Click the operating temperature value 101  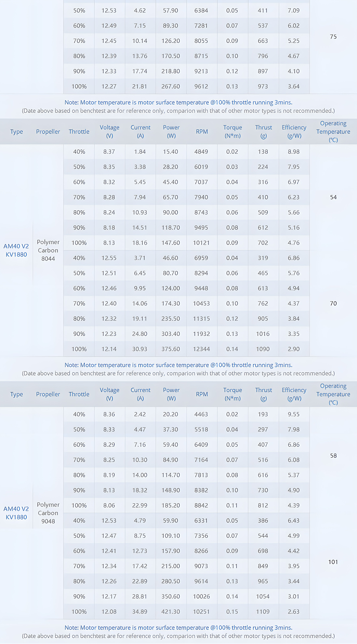point(333,562)
